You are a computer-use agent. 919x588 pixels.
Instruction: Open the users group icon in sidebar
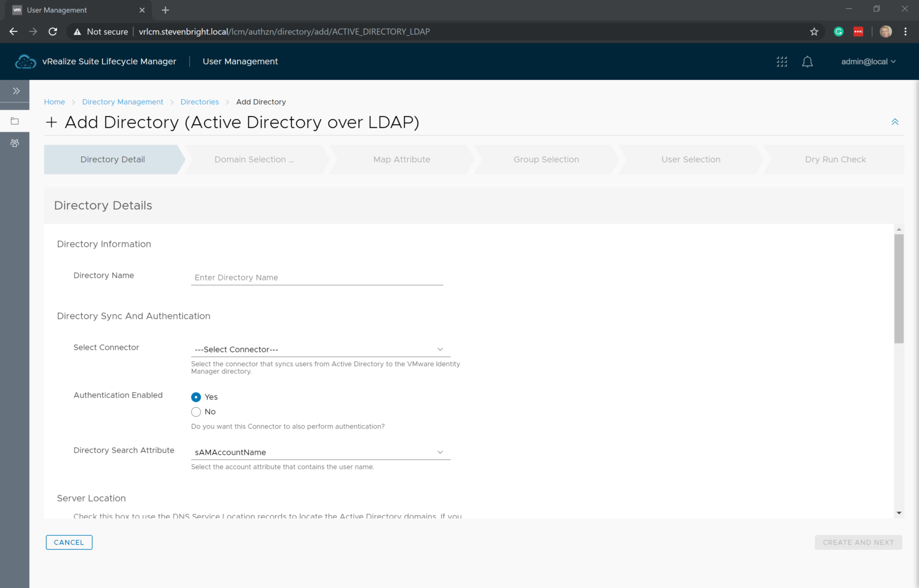pos(15,143)
